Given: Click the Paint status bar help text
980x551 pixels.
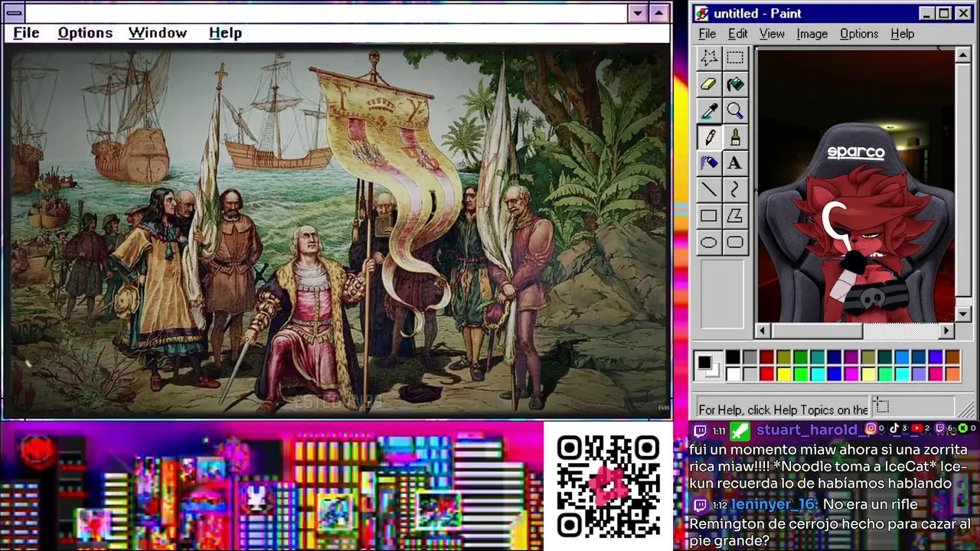Looking at the screenshot, I should 783,409.
